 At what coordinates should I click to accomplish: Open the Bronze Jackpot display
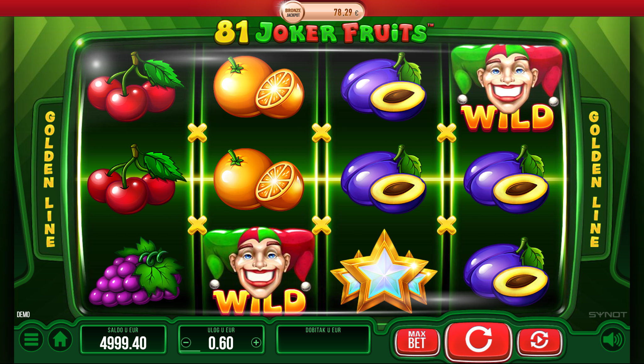322,12
